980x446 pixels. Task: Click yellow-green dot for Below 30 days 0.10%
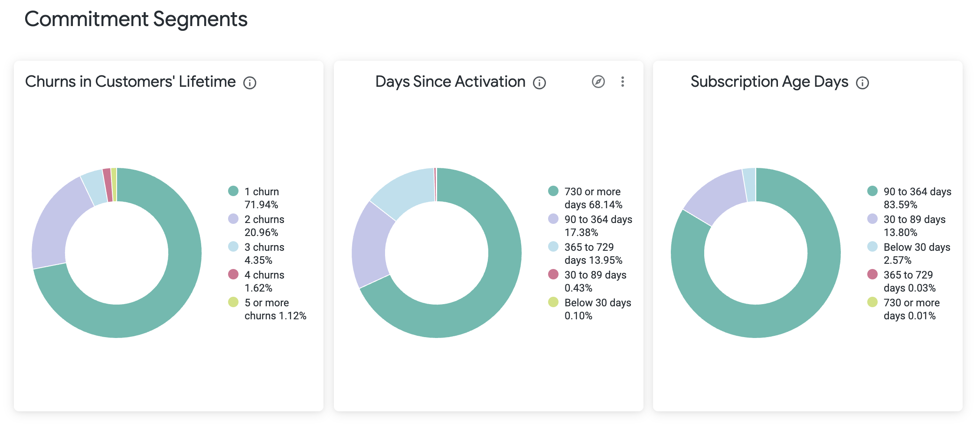coord(553,302)
